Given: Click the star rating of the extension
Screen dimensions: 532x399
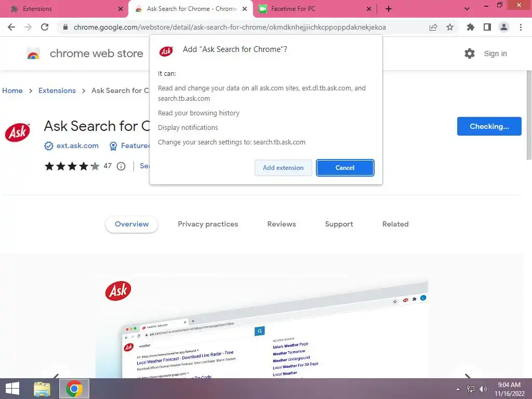Looking at the screenshot, I should tap(72, 166).
